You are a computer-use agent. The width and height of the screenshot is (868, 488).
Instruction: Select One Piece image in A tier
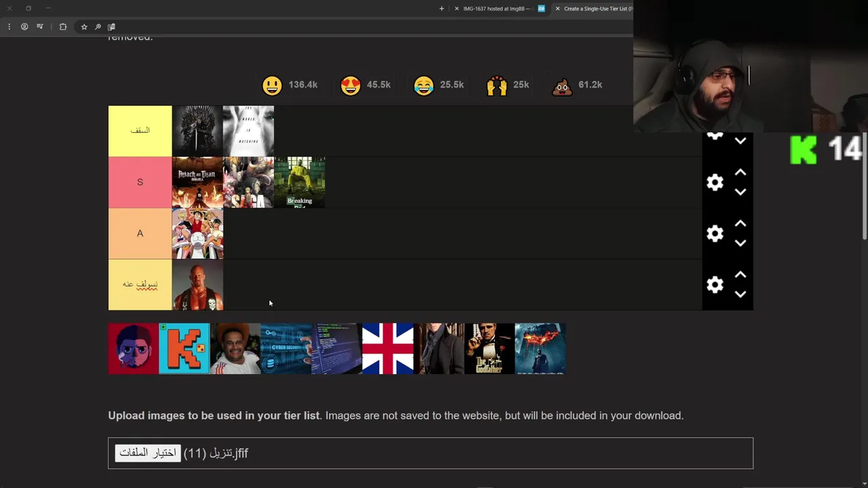[x=197, y=233]
